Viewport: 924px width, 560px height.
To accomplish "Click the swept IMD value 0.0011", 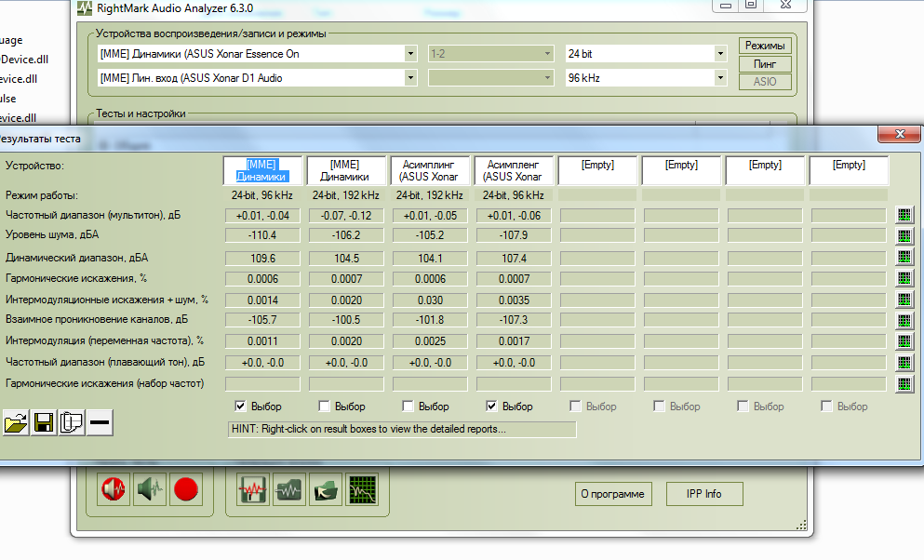I will click(262, 341).
